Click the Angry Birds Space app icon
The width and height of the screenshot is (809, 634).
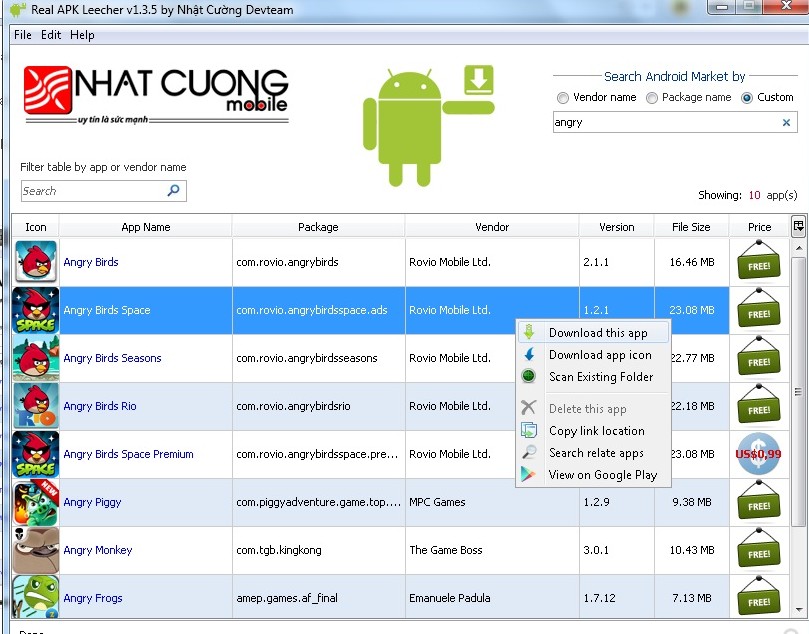click(x=36, y=310)
